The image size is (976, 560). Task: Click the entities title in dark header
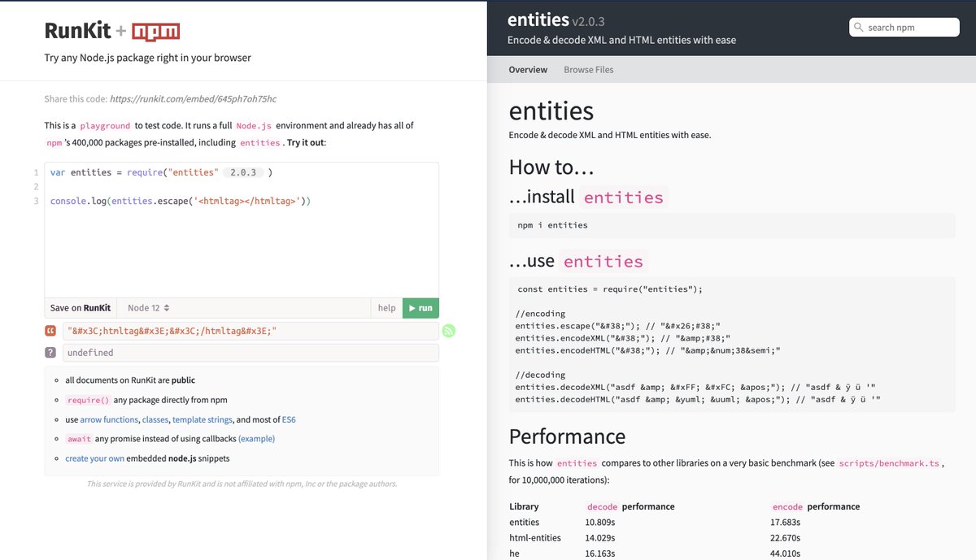[x=538, y=20]
